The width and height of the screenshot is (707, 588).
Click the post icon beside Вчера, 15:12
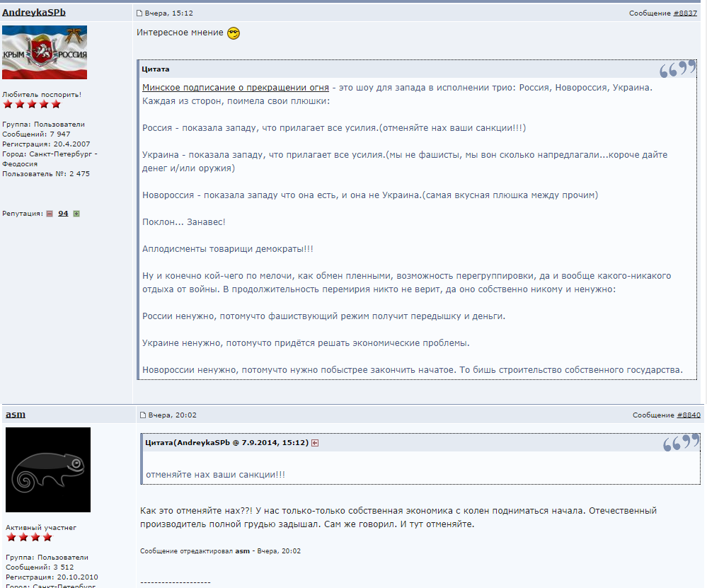pyautogui.click(x=139, y=13)
